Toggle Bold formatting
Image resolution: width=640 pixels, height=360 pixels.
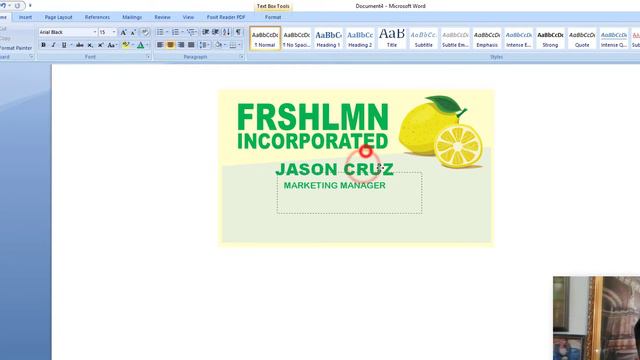point(43,45)
